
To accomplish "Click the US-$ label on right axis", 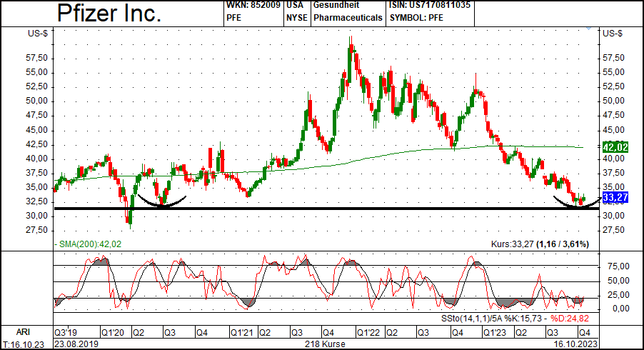I will tap(613, 34).
